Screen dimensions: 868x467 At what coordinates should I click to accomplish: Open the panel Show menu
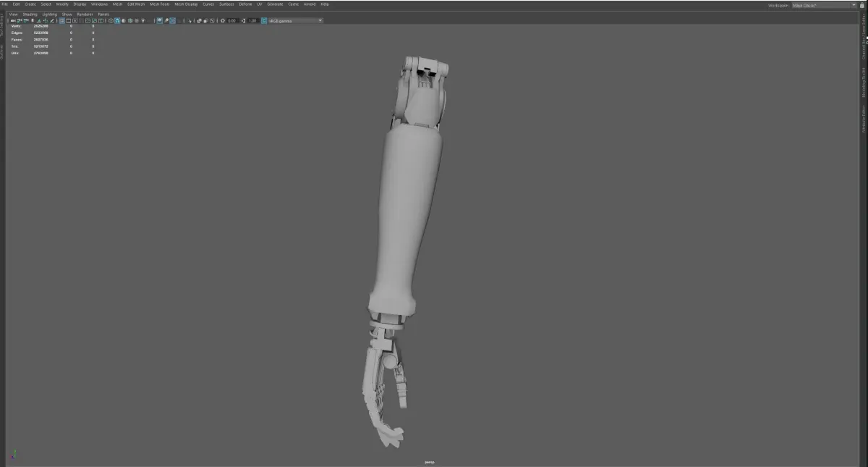67,14
